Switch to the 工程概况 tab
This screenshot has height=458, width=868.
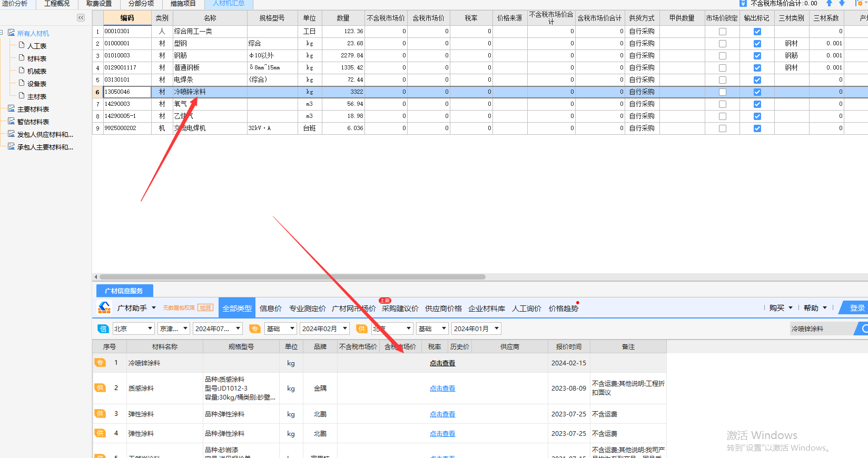[57, 4]
